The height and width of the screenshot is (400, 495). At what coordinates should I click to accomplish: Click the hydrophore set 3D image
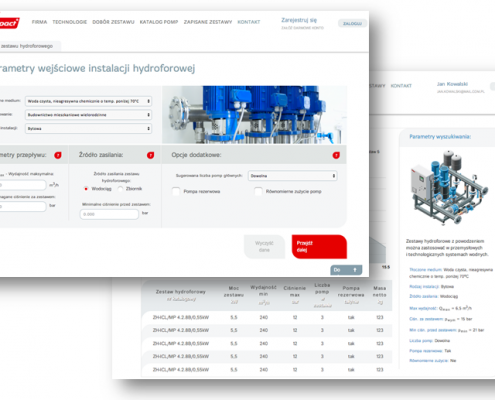(x=449, y=188)
